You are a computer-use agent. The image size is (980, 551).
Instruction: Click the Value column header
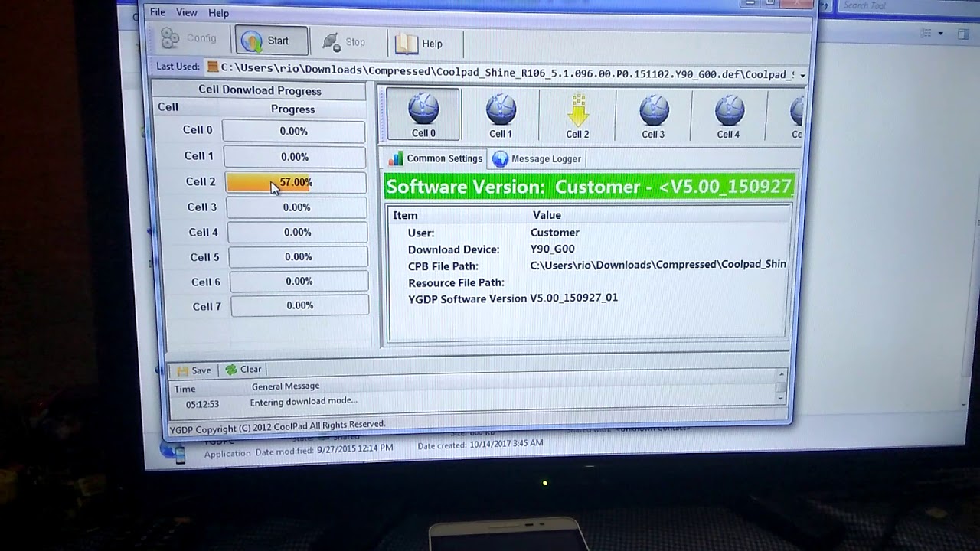547,215
